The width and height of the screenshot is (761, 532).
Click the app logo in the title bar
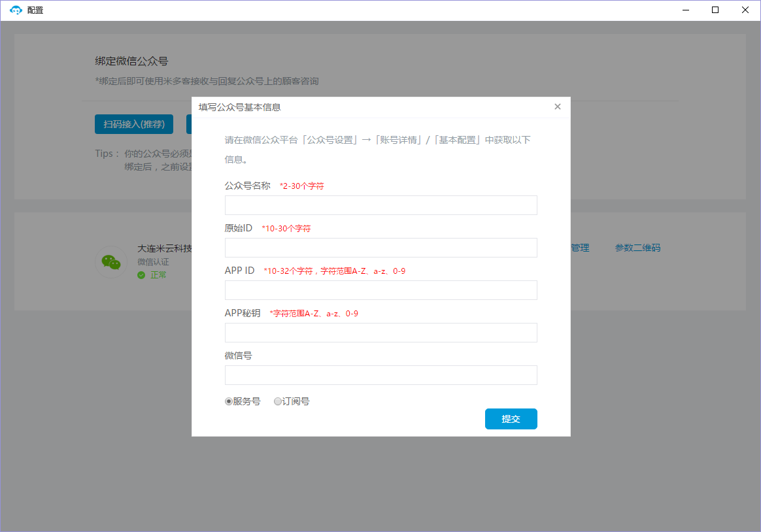pos(16,10)
